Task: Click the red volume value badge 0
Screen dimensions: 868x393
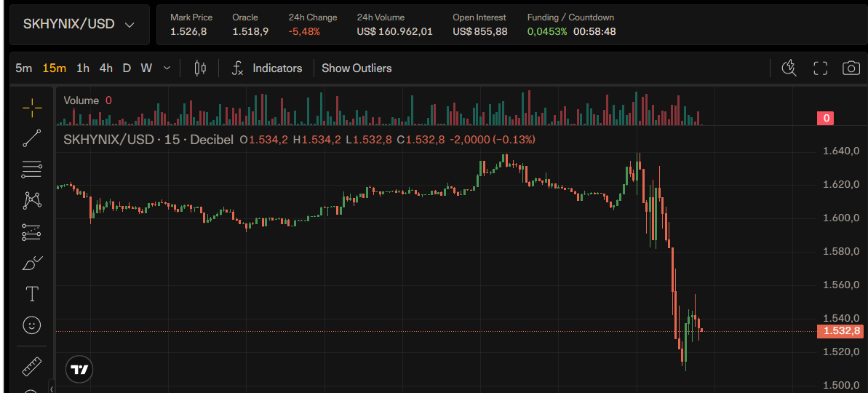Action: tap(825, 118)
